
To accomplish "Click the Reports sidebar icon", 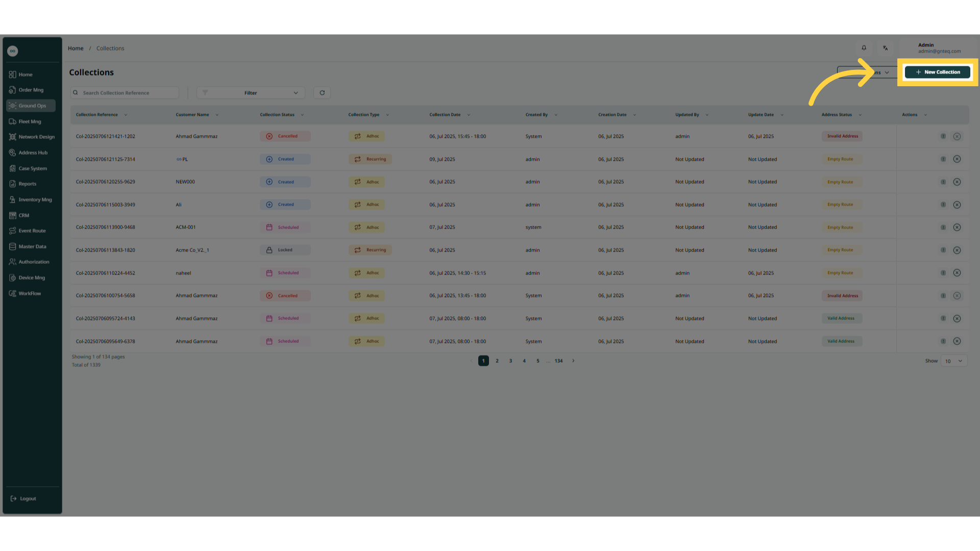I will tap(13, 184).
